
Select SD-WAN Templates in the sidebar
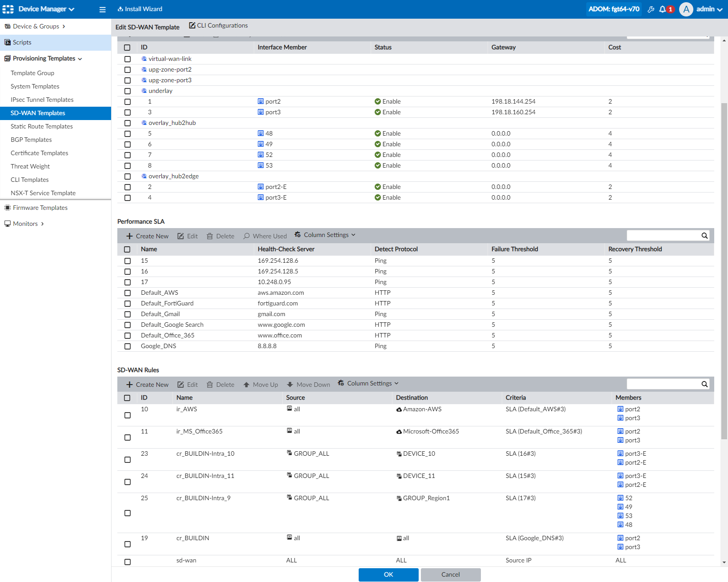[x=37, y=113]
